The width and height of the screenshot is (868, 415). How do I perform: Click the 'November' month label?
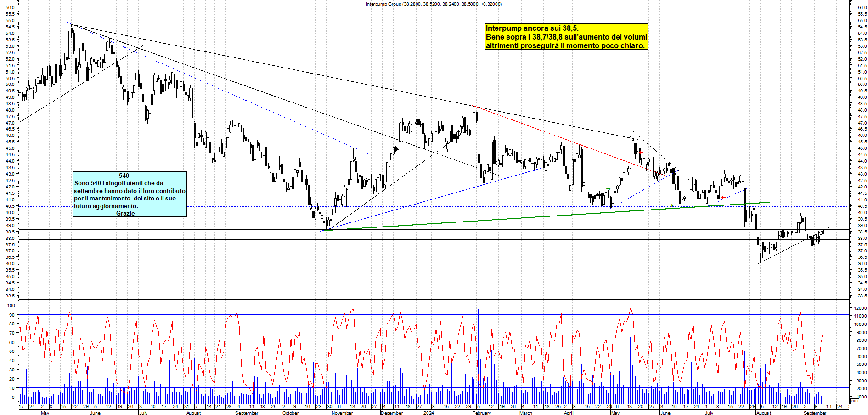pos(342,413)
